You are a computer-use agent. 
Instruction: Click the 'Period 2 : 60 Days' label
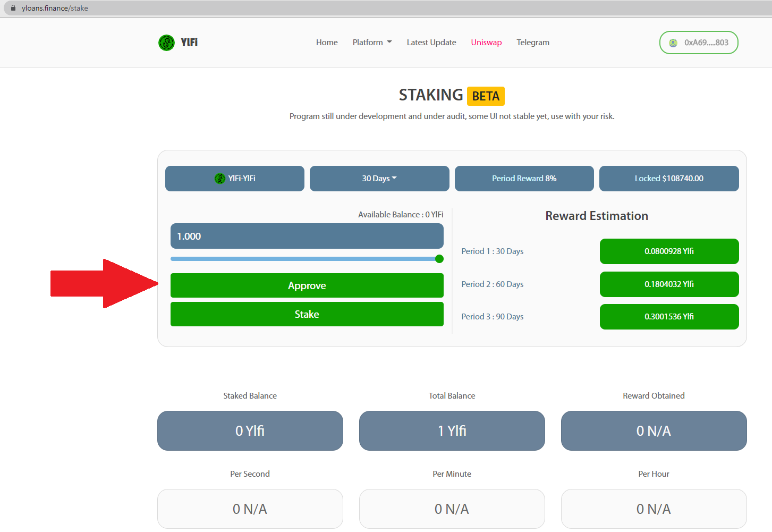pos(493,284)
